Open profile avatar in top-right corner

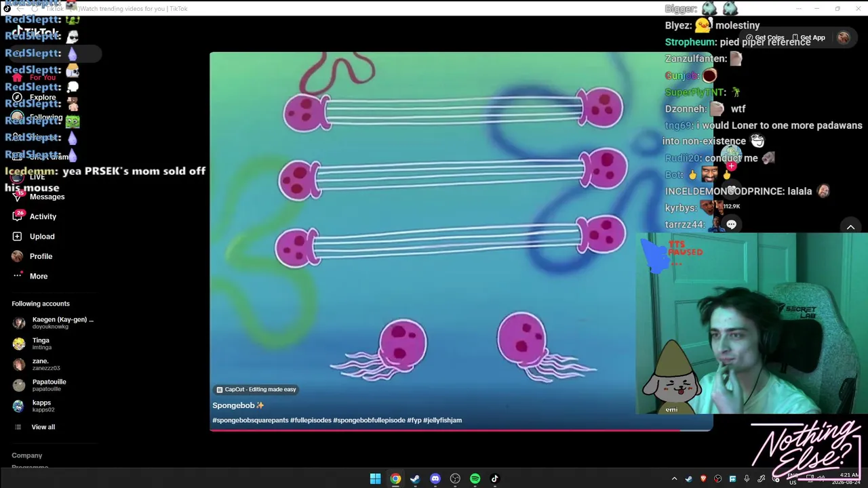tap(844, 38)
